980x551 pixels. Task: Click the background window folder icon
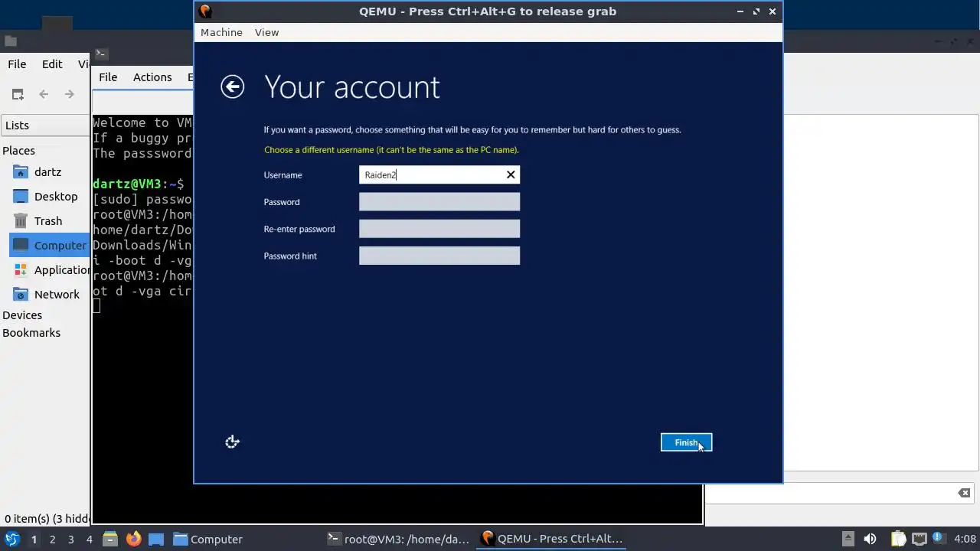10,41
